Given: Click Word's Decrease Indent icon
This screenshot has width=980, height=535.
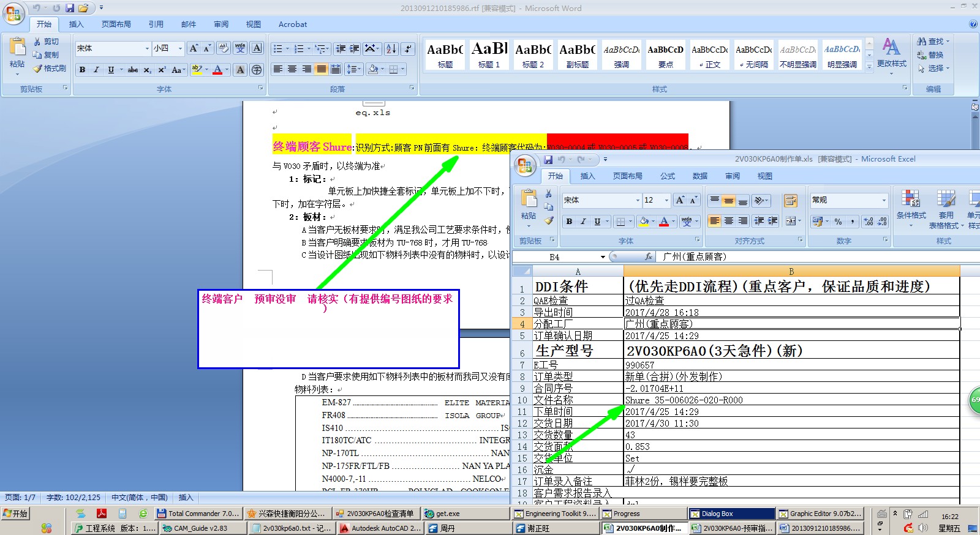Looking at the screenshot, I should 341,48.
